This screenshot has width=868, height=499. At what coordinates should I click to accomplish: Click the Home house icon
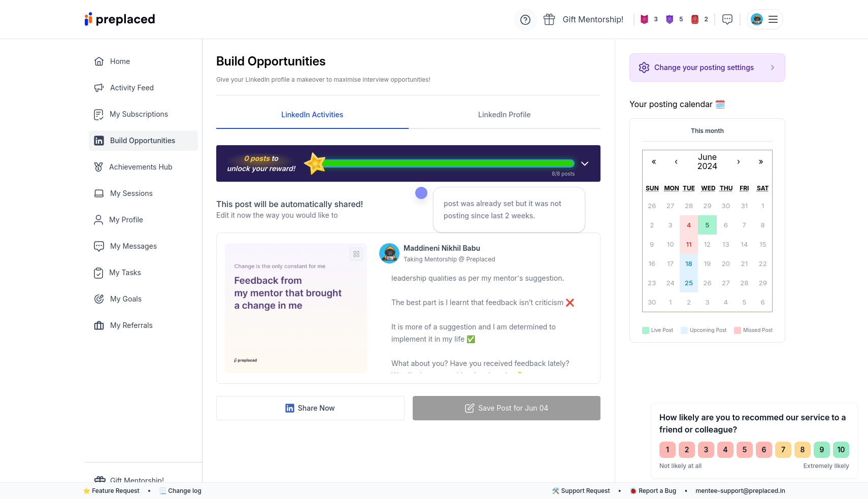pos(99,61)
